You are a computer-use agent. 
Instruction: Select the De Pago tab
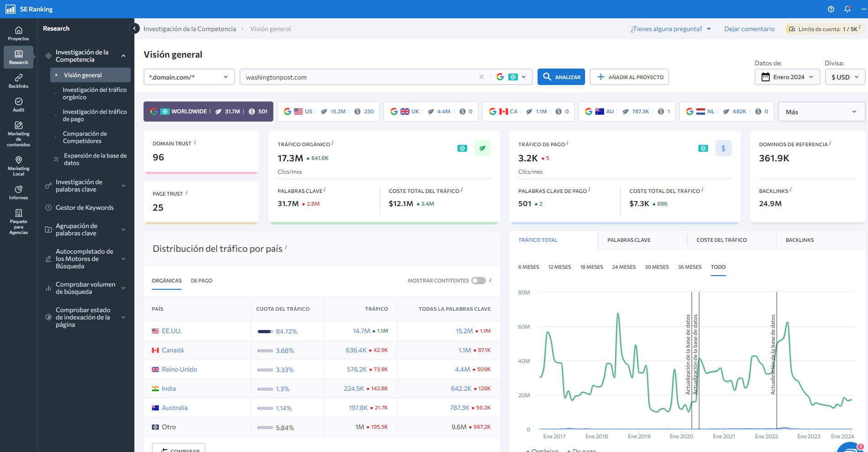click(x=202, y=281)
